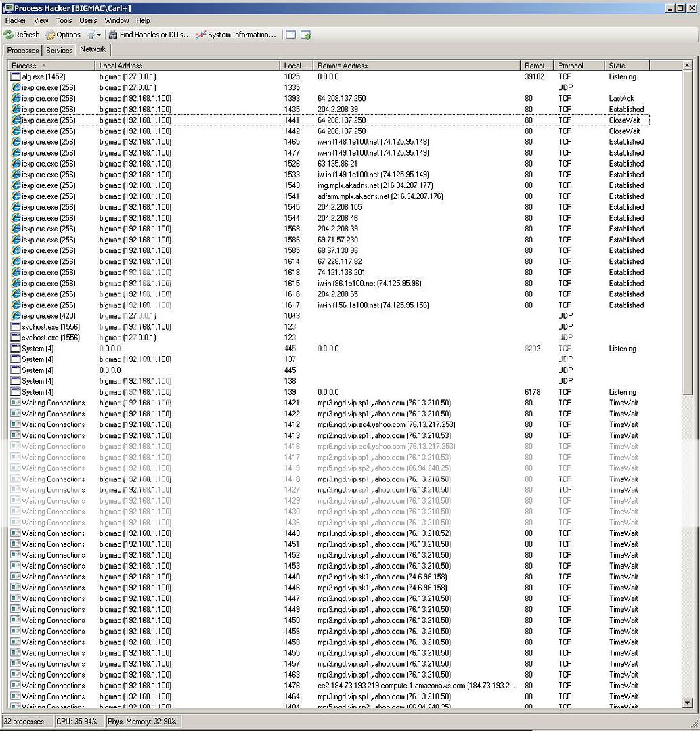Open the Users menu
Screen dimensions: 700x731
[x=88, y=20]
